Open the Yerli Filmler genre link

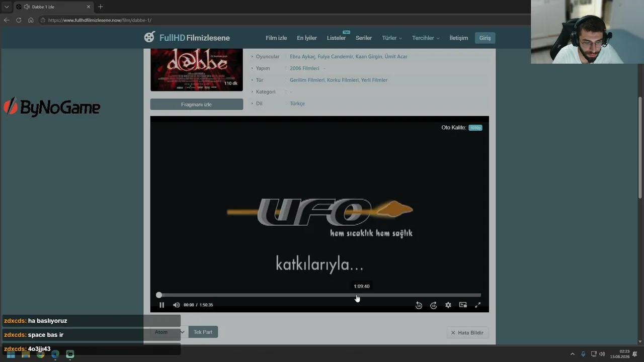pyautogui.click(x=374, y=80)
